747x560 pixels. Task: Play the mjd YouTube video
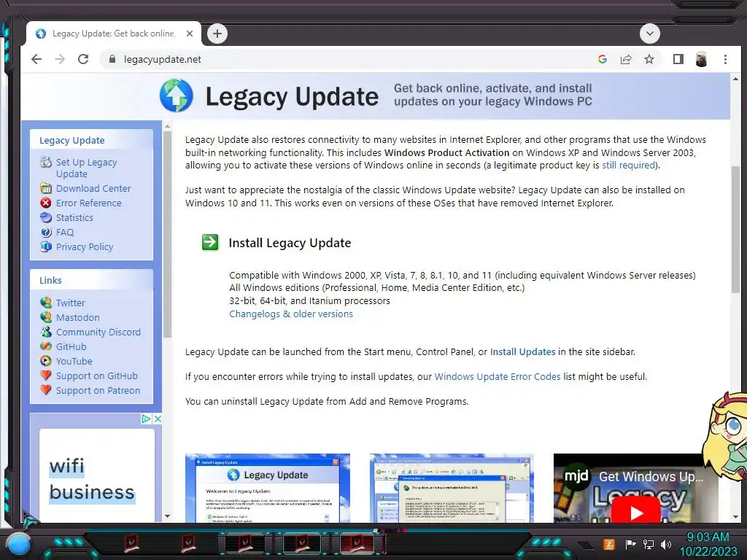pos(636,513)
